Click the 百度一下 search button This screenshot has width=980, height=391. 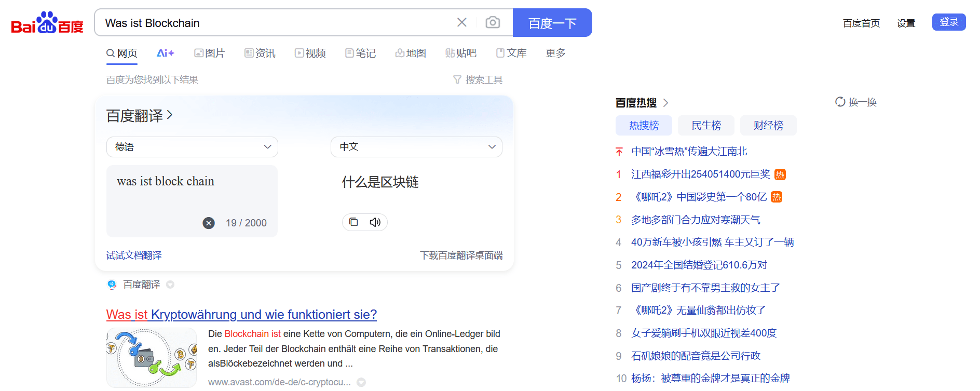(x=552, y=23)
